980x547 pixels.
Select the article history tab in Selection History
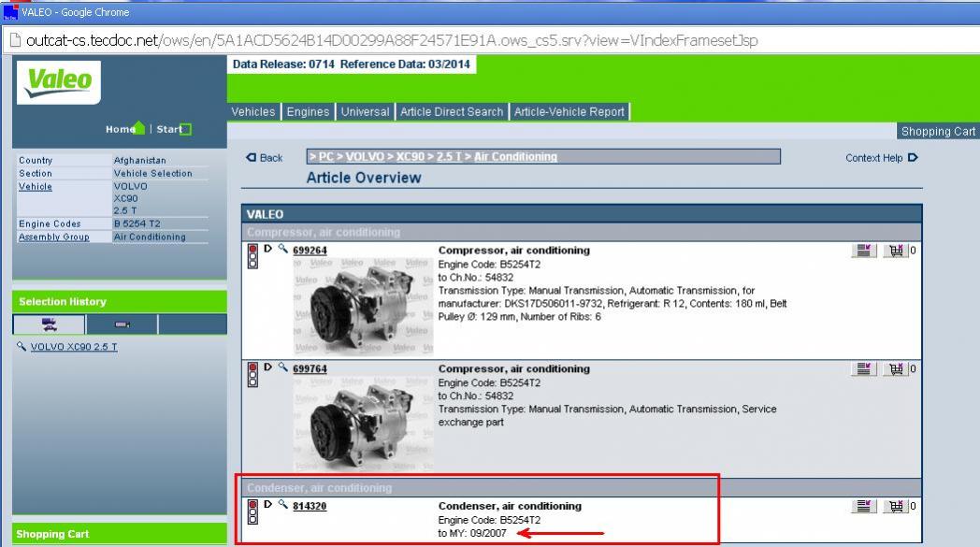[122, 324]
